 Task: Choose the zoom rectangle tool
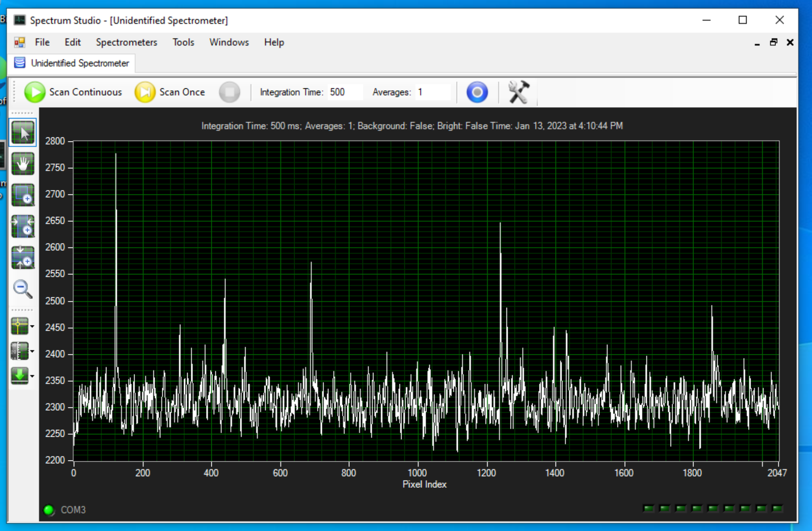click(23, 195)
